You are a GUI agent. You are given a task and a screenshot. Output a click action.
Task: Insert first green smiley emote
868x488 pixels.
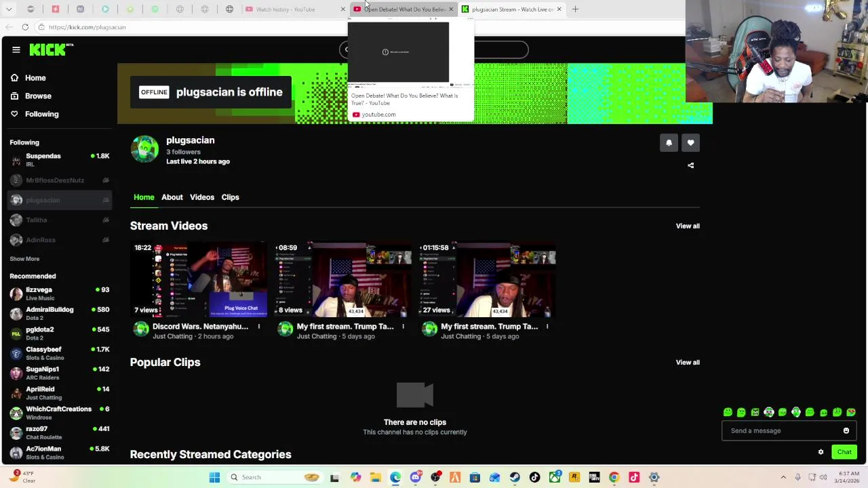click(728, 412)
